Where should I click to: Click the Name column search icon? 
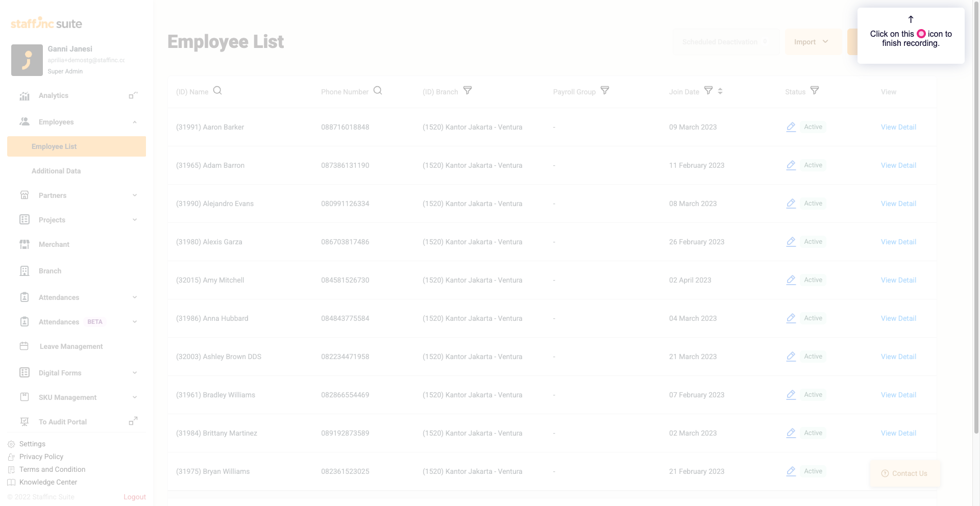coord(217,91)
